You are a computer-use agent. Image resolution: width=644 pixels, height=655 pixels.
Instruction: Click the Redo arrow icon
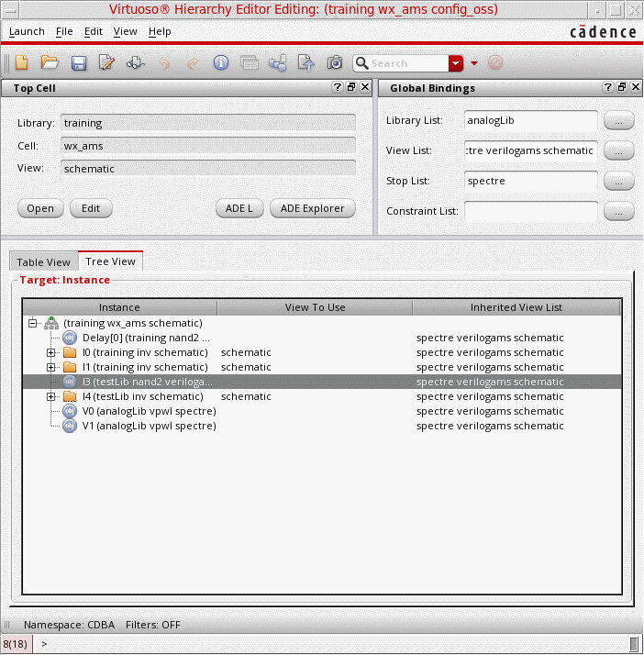(192, 63)
